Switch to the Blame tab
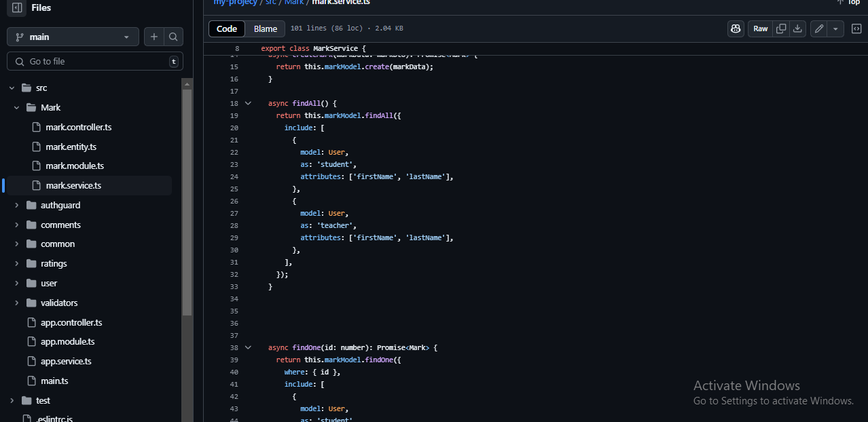The width and height of the screenshot is (868, 422). point(265,28)
